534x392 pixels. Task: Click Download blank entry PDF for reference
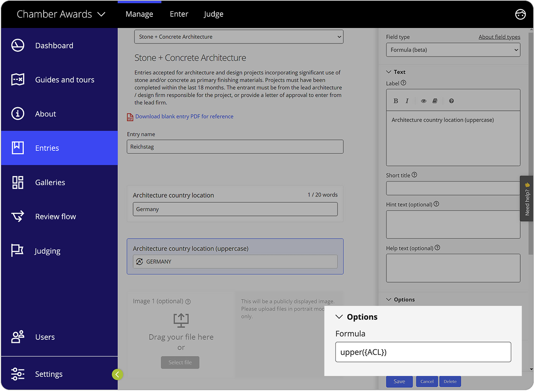click(x=184, y=116)
